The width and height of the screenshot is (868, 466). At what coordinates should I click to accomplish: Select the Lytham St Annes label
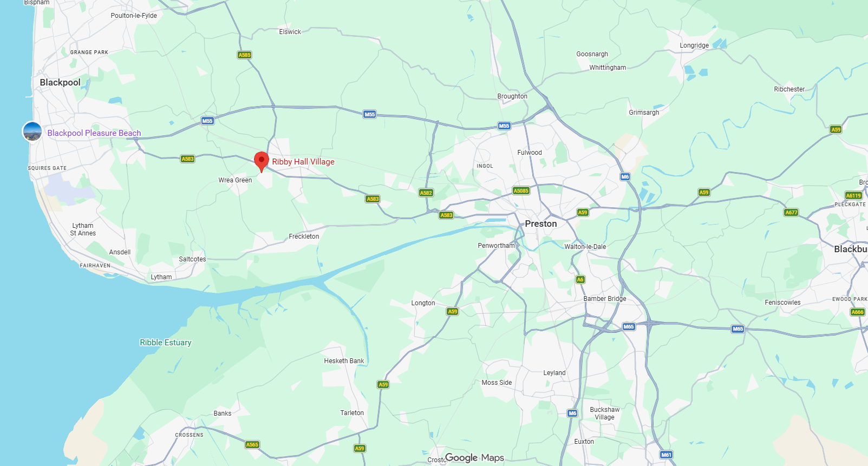pos(83,229)
